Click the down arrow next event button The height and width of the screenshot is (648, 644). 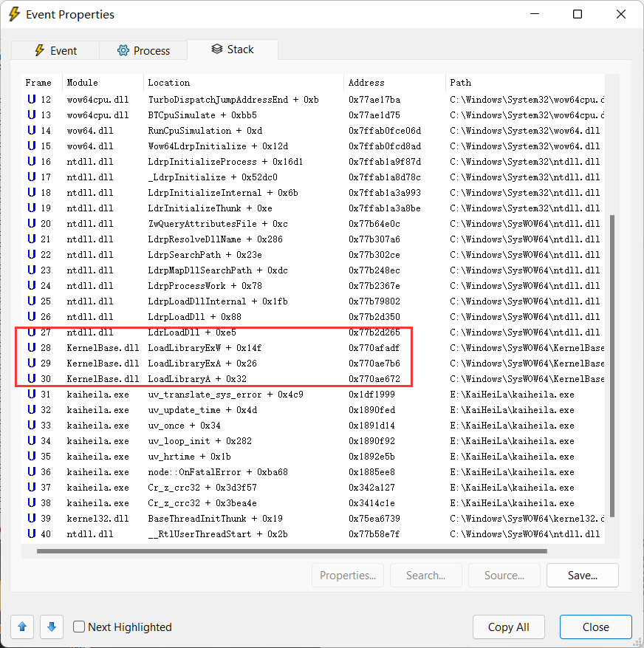pyautogui.click(x=52, y=627)
